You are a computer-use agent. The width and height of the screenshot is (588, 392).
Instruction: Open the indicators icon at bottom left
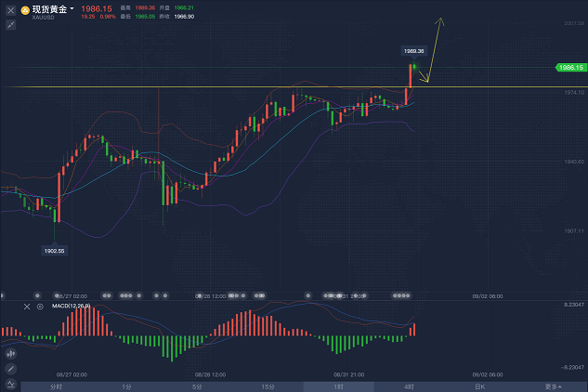pyautogui.click(x=10, y=384)
